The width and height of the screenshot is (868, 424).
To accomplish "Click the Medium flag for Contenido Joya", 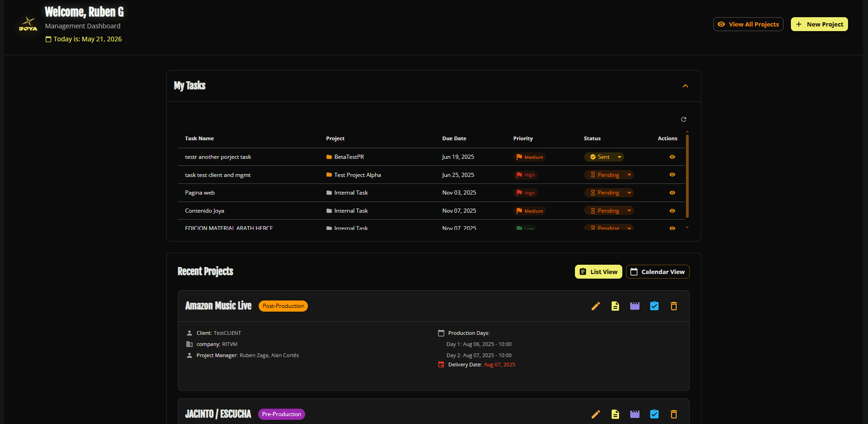I will pyautogui.click(x=519, y=211).
